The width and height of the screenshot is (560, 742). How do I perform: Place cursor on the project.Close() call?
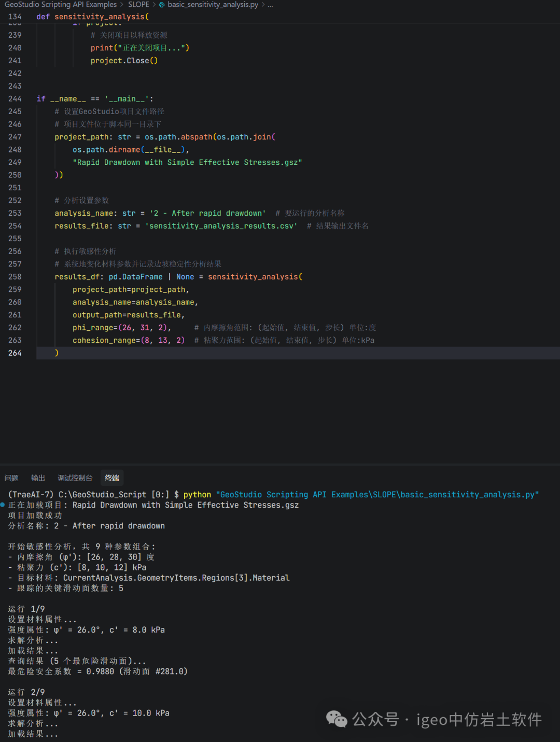point(124,61)
